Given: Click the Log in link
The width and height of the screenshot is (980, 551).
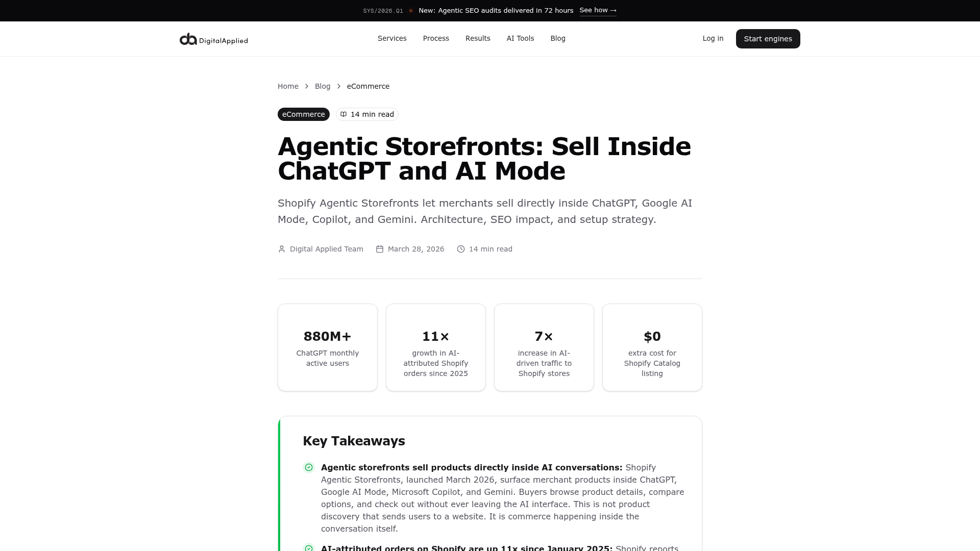Looking at the screenshot, I should pos(713,39).
